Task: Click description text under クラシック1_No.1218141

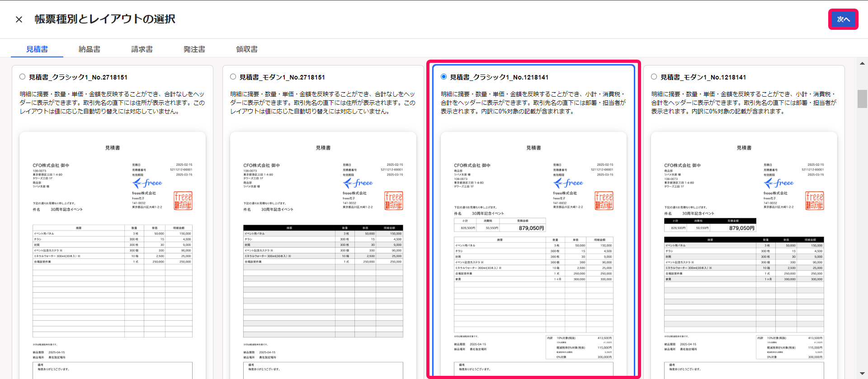Action: click(x=533, y=103)
